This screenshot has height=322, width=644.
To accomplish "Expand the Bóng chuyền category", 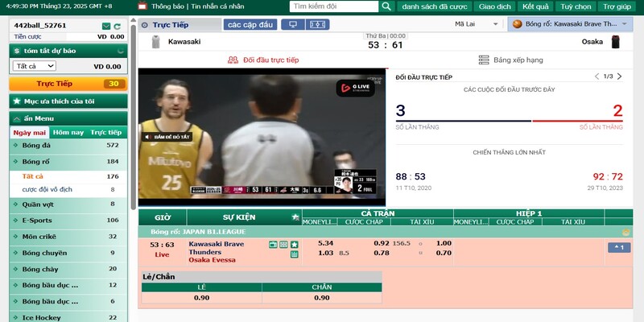I will [68, 253].
